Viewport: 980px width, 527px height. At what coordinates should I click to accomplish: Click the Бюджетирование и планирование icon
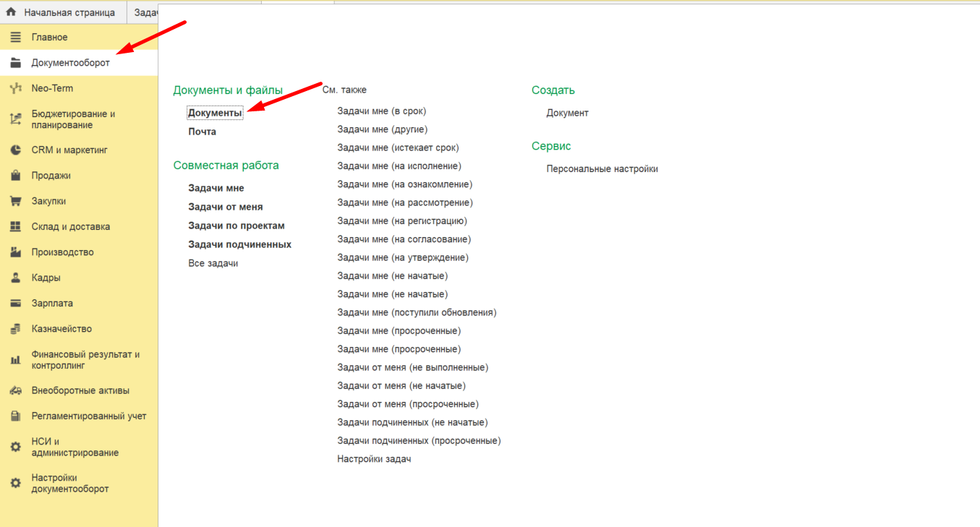[x=15, y=119]
